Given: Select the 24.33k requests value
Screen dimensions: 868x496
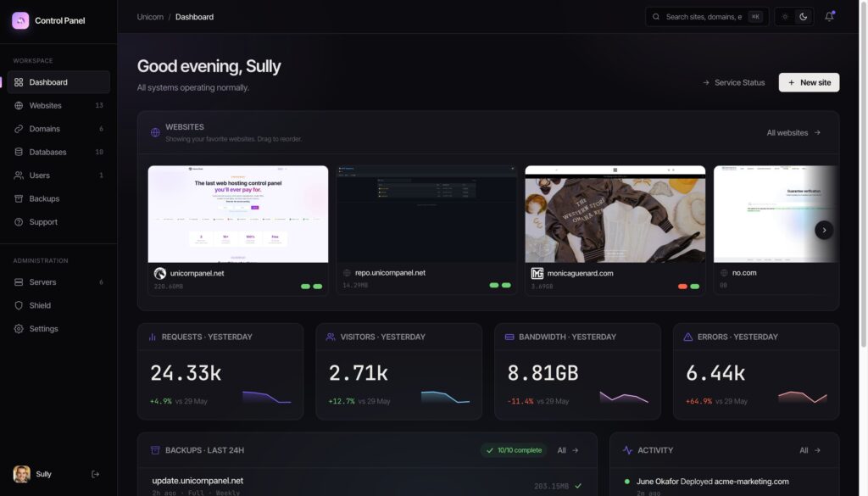Looking at the screenshot, I should tap(186, 373).
